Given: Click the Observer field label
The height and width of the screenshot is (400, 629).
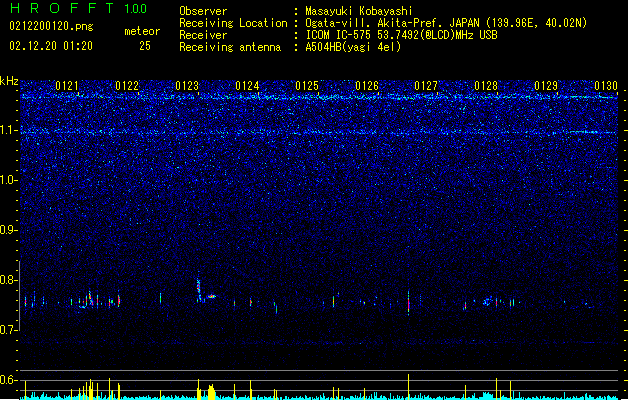Looking at the screenshot, I should point(203,11).
